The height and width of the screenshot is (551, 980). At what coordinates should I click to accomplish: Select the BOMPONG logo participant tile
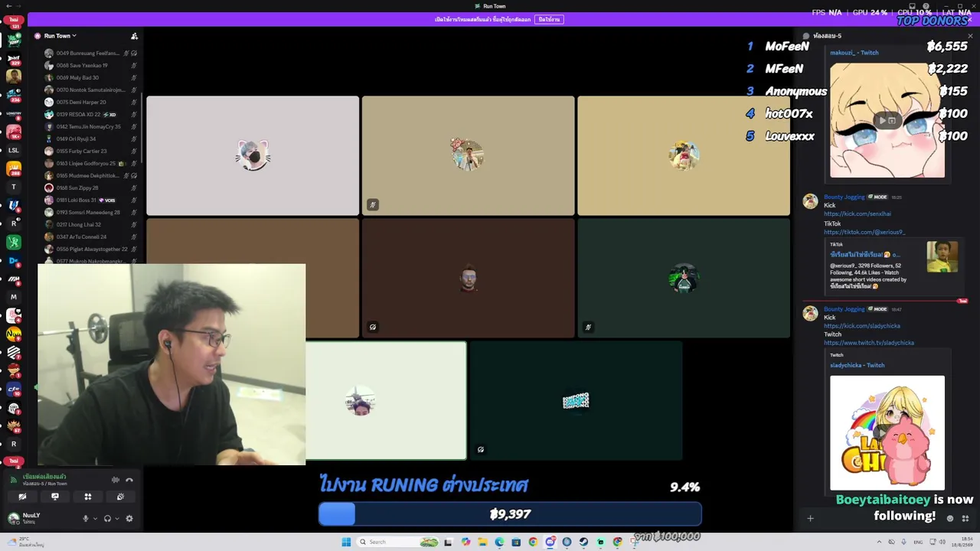coord(575,400)
